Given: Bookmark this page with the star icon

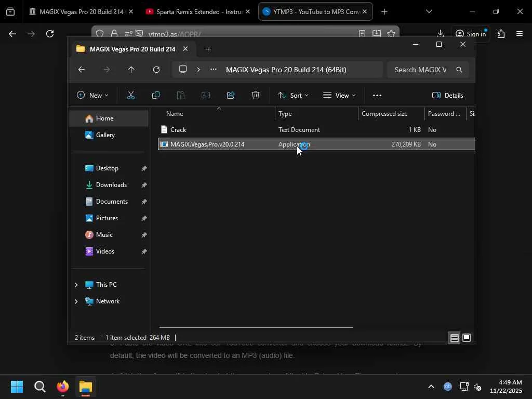Looking at the screenshot, I should [391, 33].
